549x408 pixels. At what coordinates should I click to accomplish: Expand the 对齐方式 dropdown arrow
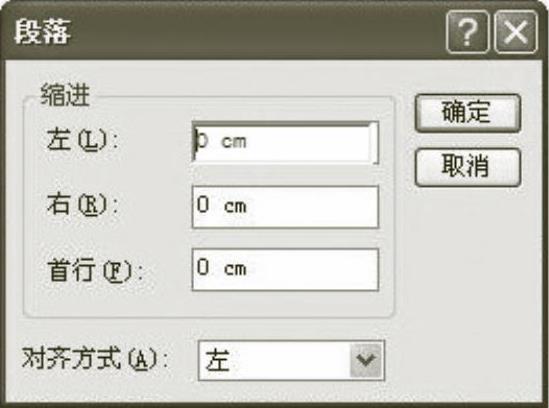pyautogui.click(x=366, y=360)
